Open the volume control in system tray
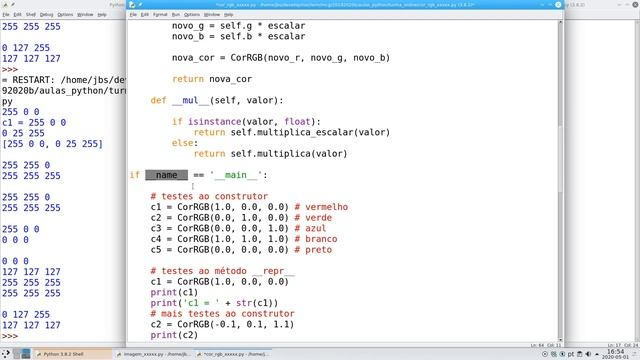The image size is (640, 360). (588, 354)
